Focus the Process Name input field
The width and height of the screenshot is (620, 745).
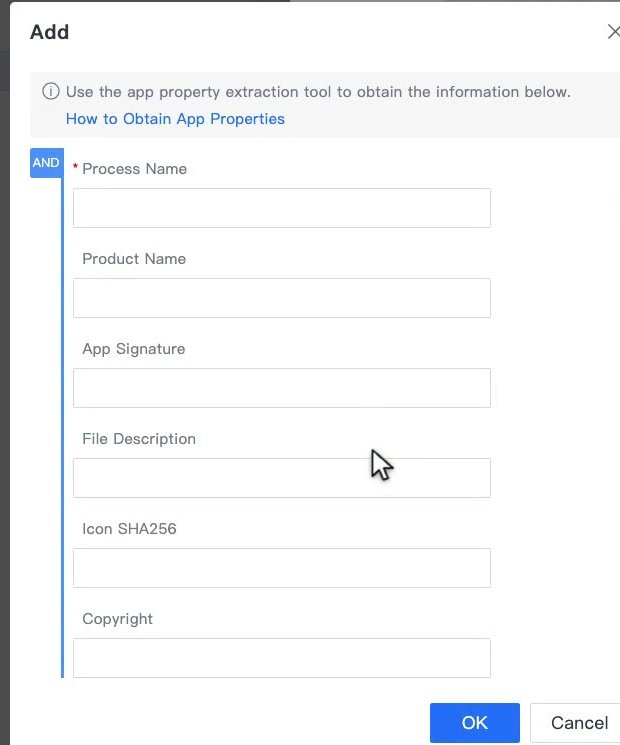pyautogui.click(x=282, y=208)
